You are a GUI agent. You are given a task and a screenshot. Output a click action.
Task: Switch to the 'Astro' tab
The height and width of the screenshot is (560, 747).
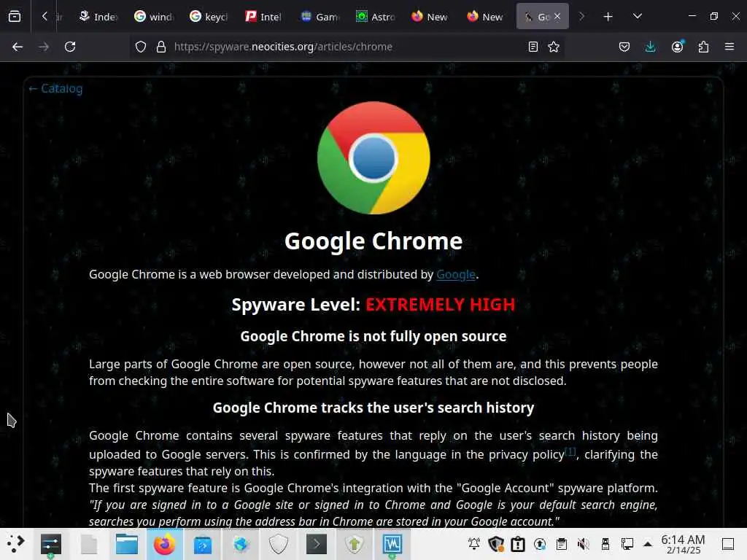point(375,17)
